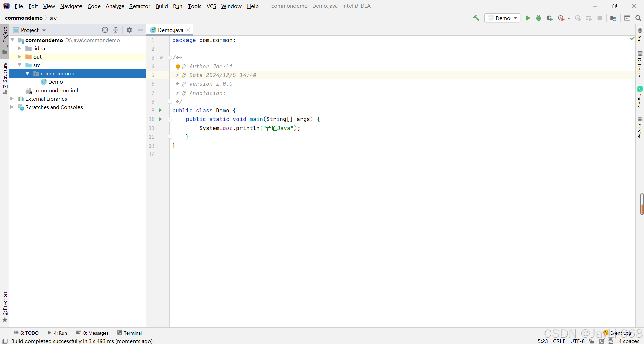Select commondemo.iml file
644x344 pixels.
55,90
